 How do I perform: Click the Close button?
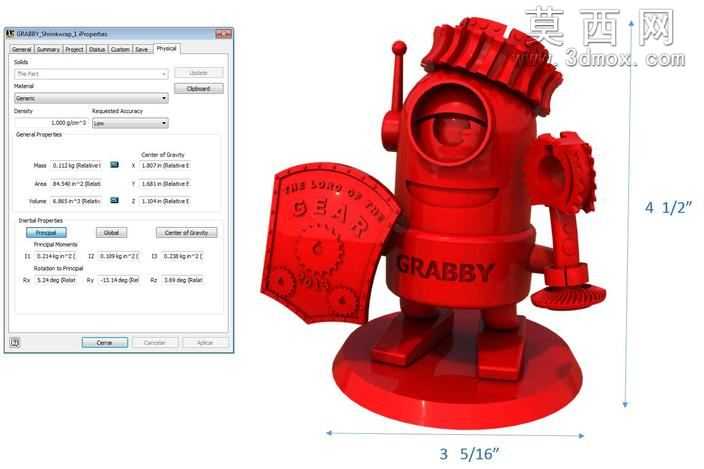pos(105,343)
